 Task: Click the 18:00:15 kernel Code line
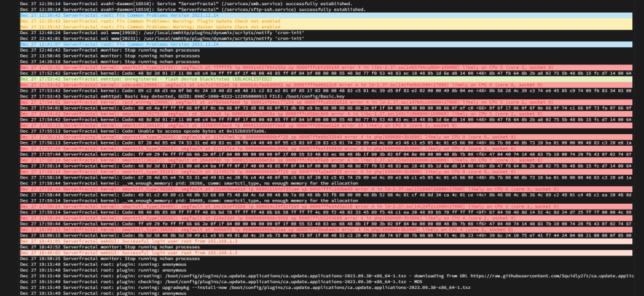326,235
